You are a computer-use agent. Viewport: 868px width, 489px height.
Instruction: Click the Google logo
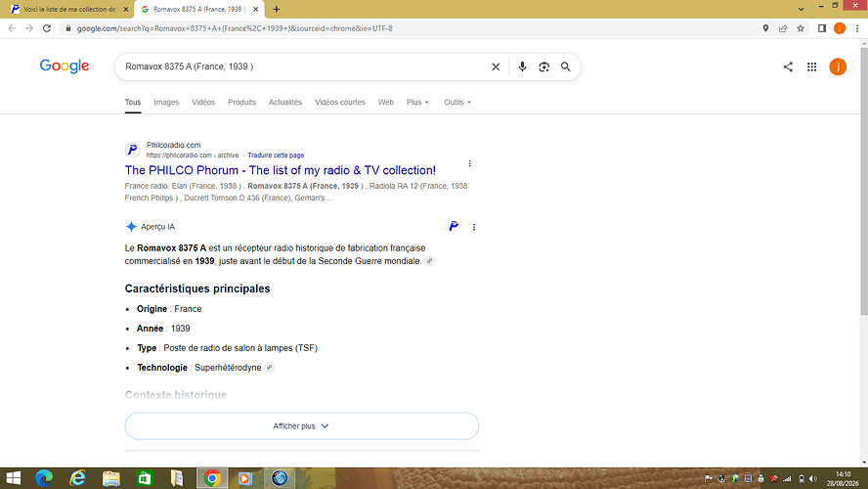click(65, 66)
